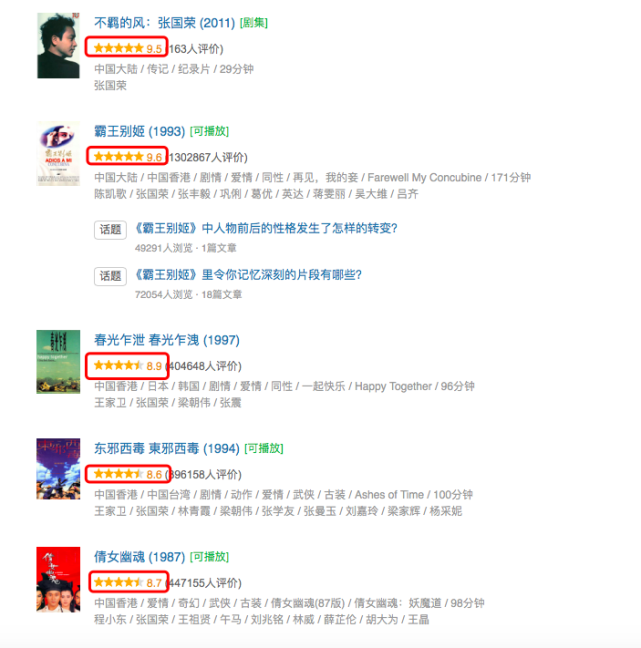The image size is (641, 648).
Task: Click the 可播放 tag beside 东邪西毒
Action: coord(264,448)
